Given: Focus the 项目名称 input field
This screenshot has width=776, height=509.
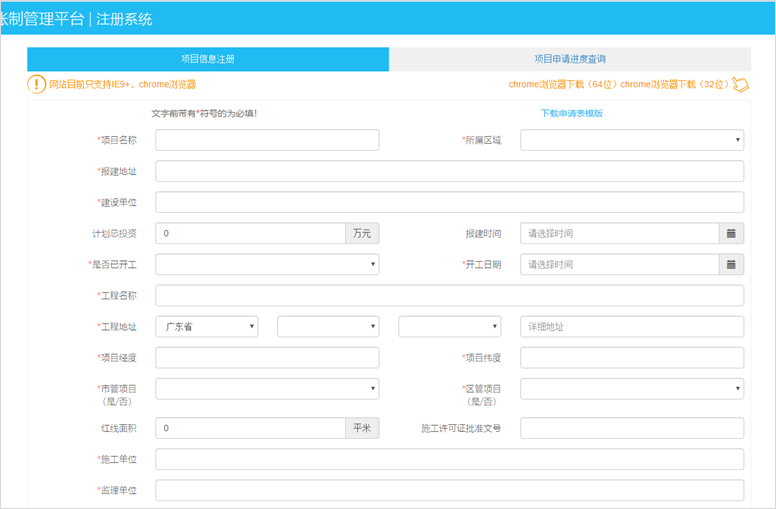Looking at the screenshot, I should click(267, 140).
